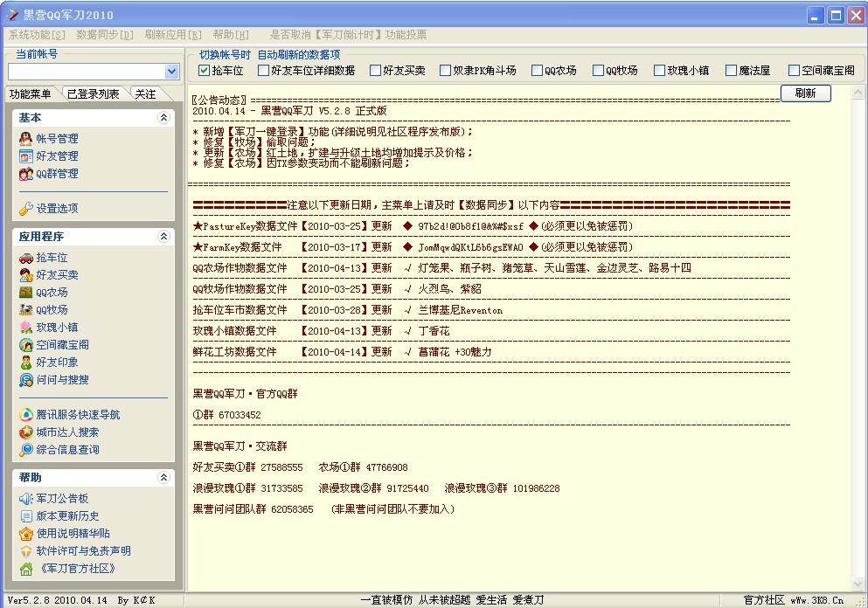Click group number 67033452
Screen dimensions: 868x608
[240, 415]
